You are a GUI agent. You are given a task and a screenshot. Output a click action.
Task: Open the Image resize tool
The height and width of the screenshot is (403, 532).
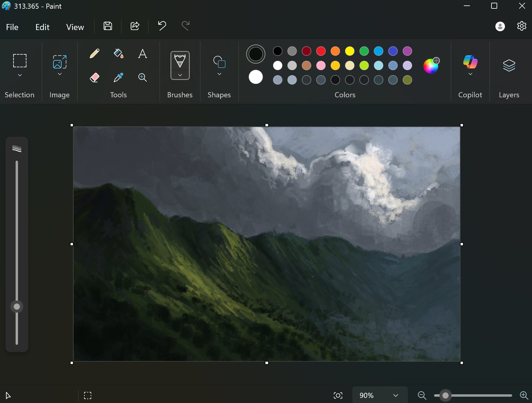(60, 62)
